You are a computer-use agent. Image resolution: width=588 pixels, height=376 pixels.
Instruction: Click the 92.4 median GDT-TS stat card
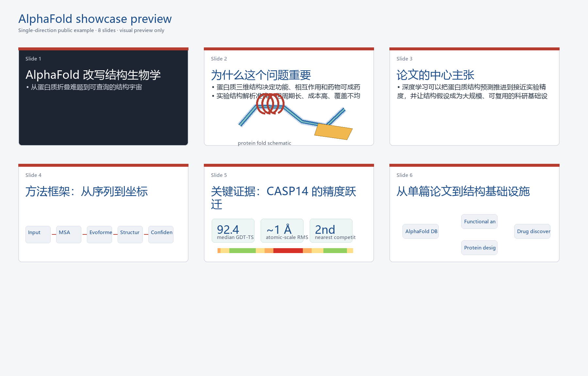(x=233, y=231)
